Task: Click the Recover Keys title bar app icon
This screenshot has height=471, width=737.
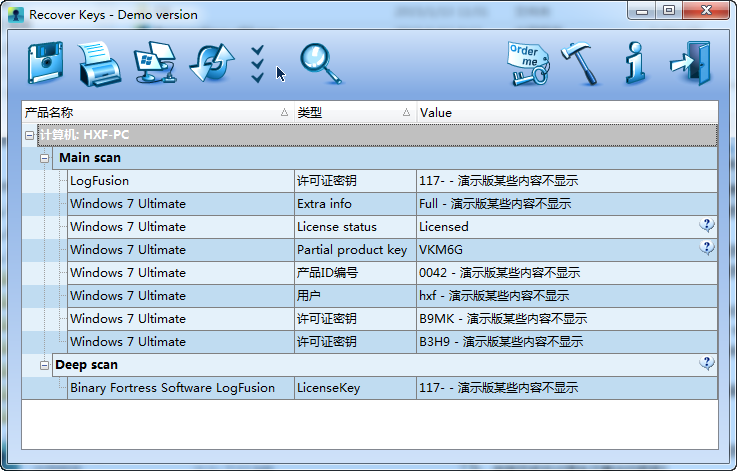Action: click(16, 15)
